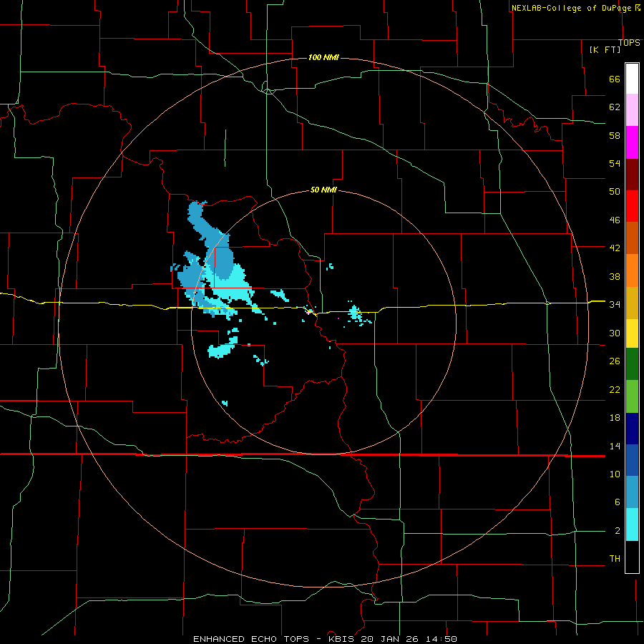Click the light green 22 kft legend swatch
Viewport: 644px width, 644px height.
632,396
